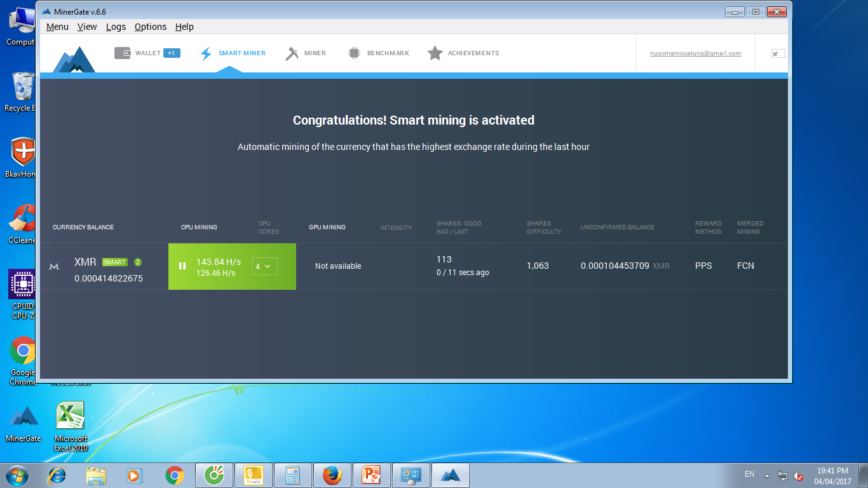Select the Microsoft Excel 2010 desktop icon

click(x=71, y=427)
